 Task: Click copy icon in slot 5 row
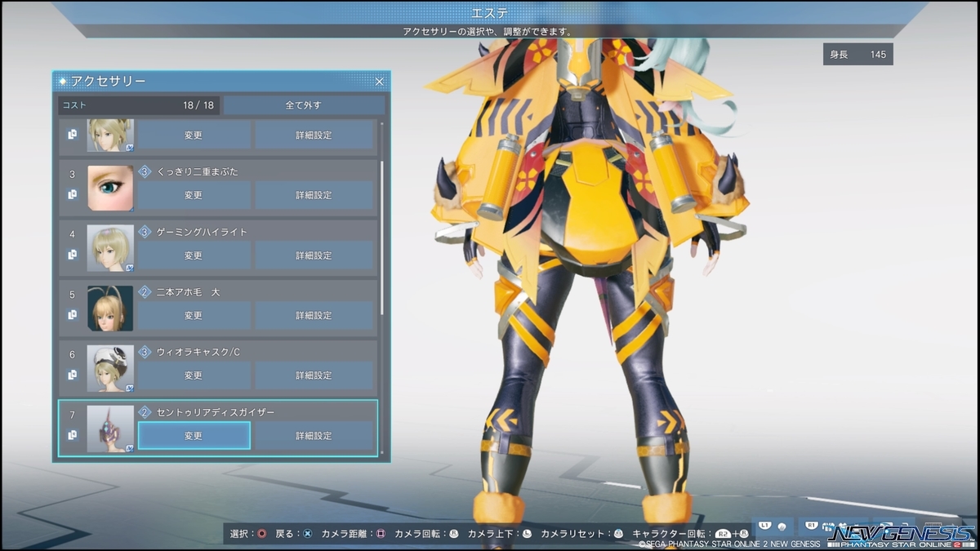click(72, 315)
